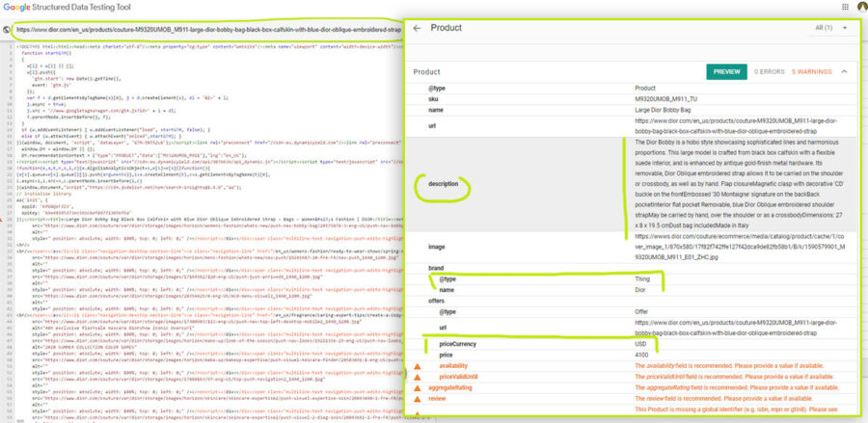Image resolution: width=868 pixels, height=423 pixels.
Task: Click warning icon on priceValidUntil row
Action: click(418, 377)
